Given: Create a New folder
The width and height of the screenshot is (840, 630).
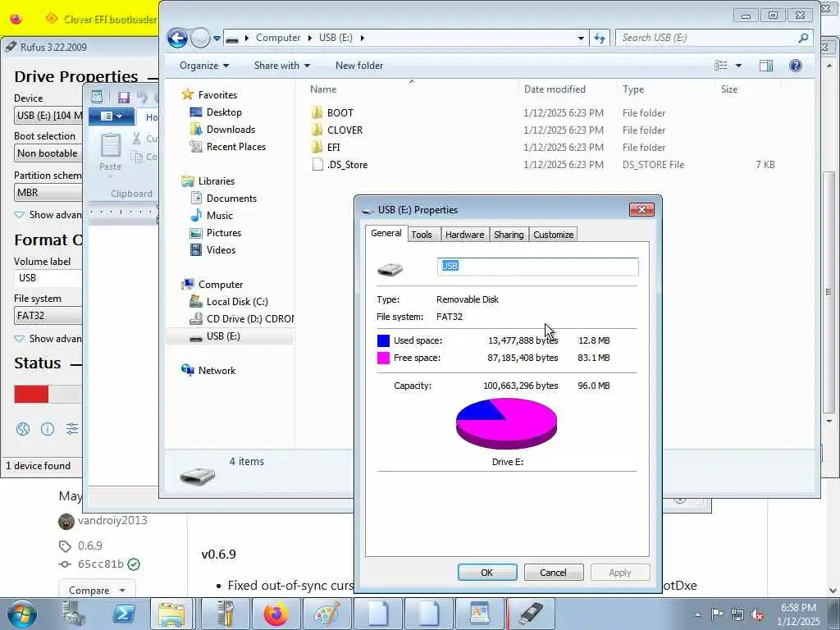Looking at the screenshot, I should [x=359, y=66].
